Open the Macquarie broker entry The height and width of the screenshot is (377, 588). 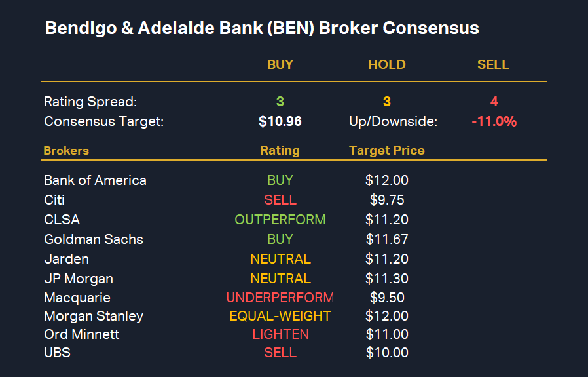click(77, 298)
